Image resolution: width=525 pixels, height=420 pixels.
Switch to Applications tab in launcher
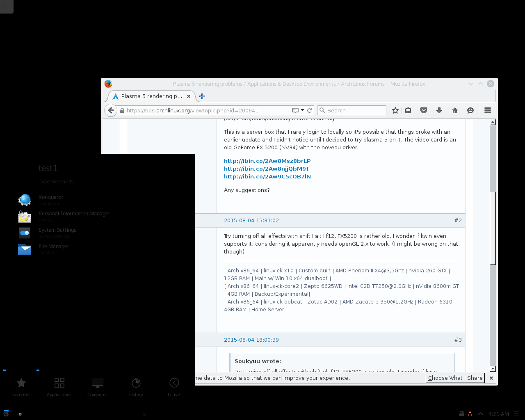59,387
